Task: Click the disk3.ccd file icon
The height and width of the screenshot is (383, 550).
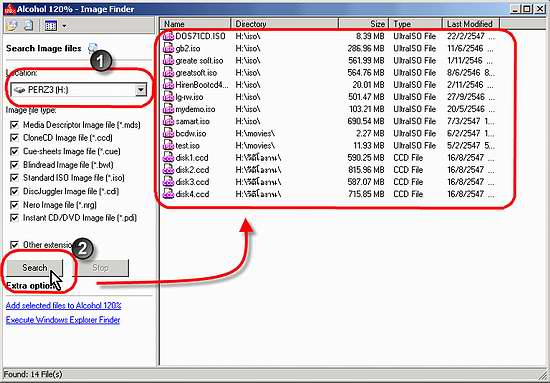Action: [x=168, y=182]
